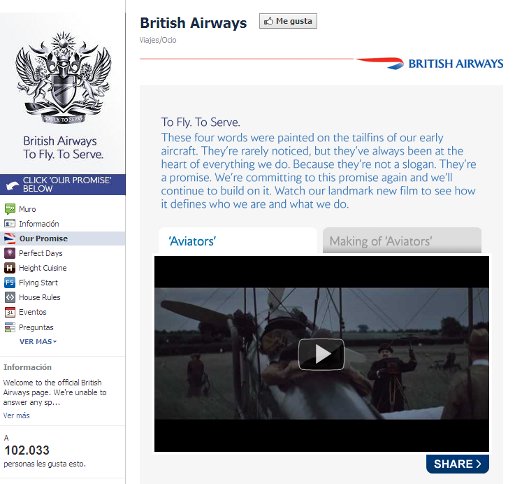Like the page with Me gusta button
The width and height of the screenshot is (515, 484).
[x=288, y=21]
